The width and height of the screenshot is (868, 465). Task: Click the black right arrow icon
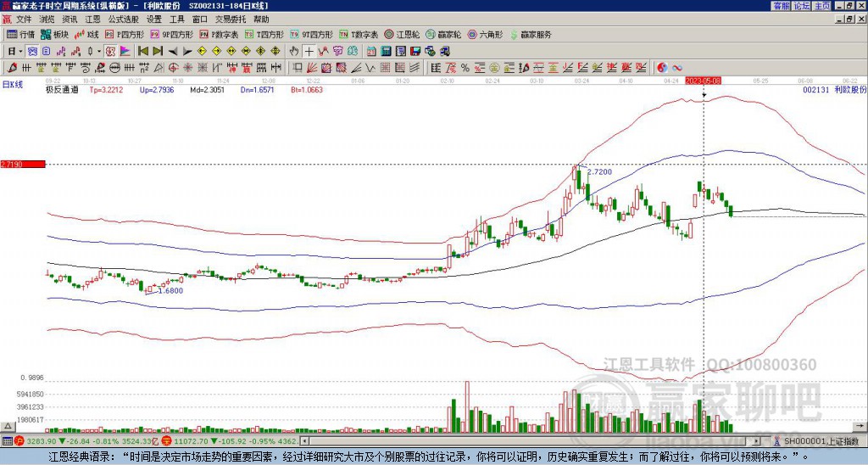187,51
